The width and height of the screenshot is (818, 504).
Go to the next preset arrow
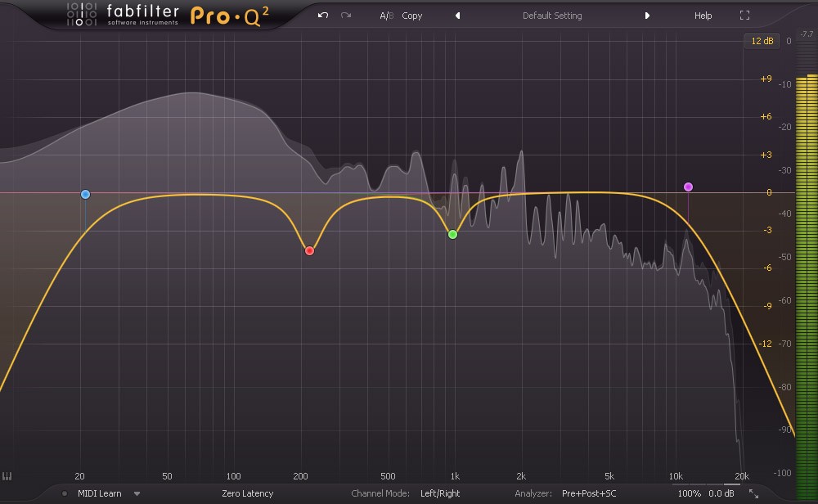coord(647,16)
